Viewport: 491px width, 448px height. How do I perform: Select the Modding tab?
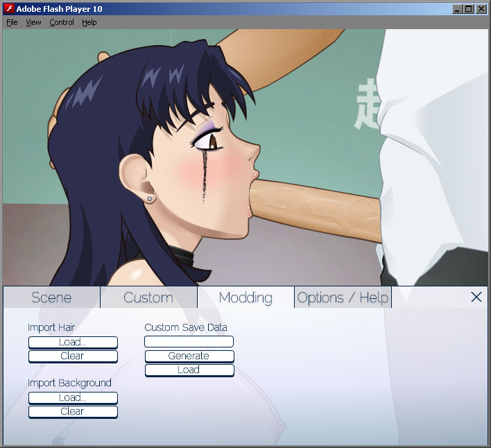[x=245, y=298]
